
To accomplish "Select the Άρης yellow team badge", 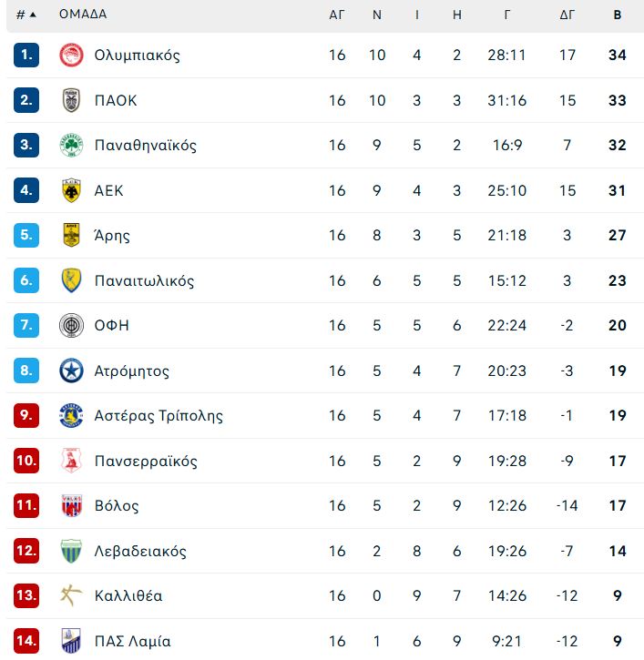I will [71, 235].
